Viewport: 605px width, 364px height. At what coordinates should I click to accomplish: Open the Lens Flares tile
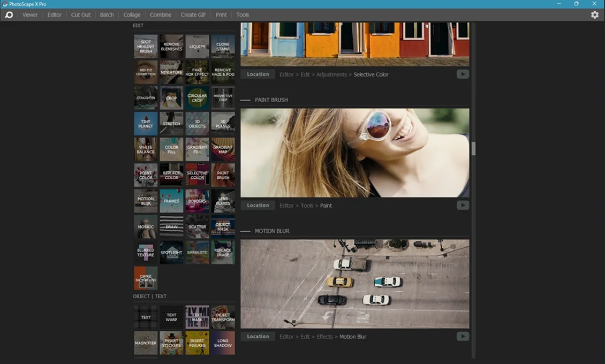tap(223, 201)
